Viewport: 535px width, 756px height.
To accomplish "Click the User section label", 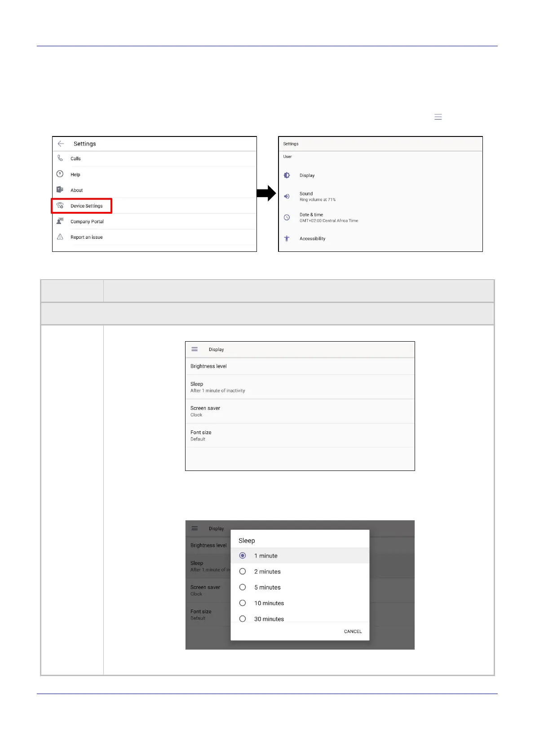I will tap(287, 157).
